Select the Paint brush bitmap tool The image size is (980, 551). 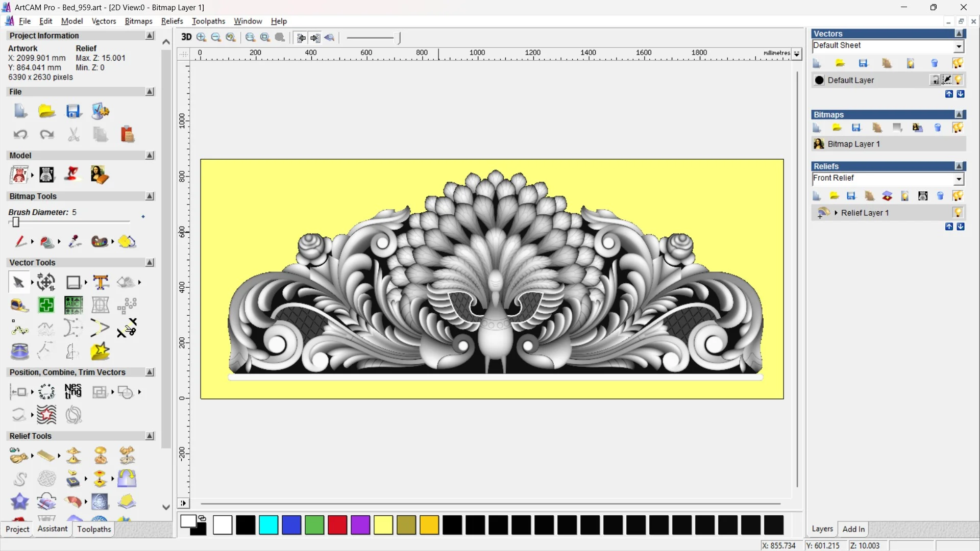click(x=20, y=241)
